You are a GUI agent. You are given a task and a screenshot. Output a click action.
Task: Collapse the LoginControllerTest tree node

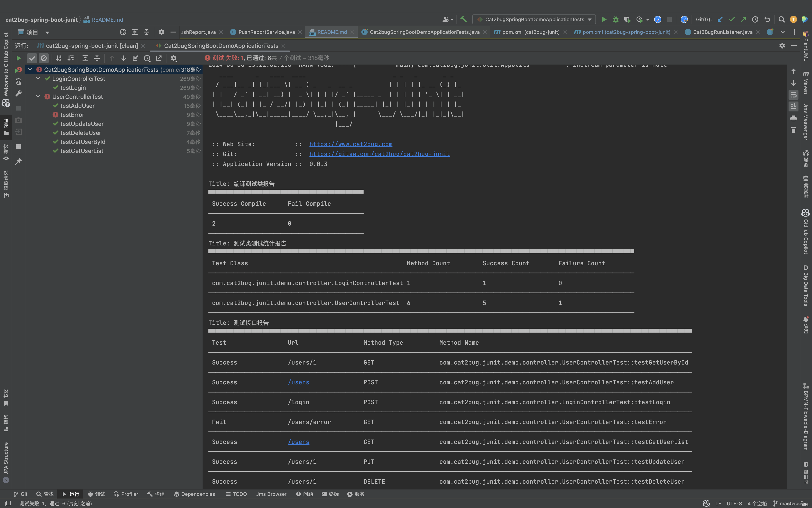(38, 79)
